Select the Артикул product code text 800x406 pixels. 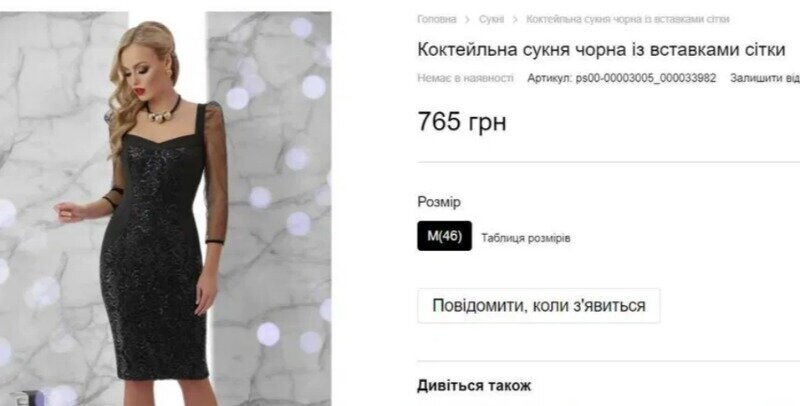(x=621, y=78)
